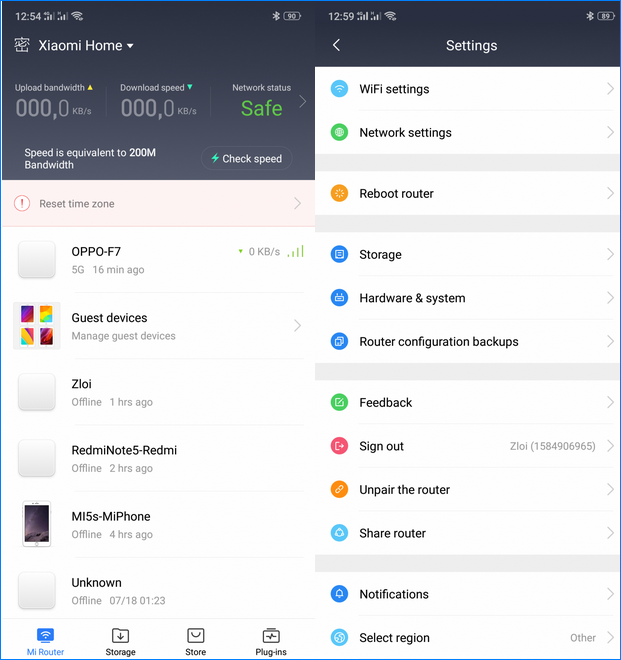The image size is (621, 660).
Task: Open Guest devices via its chevron
Action: 298,325
